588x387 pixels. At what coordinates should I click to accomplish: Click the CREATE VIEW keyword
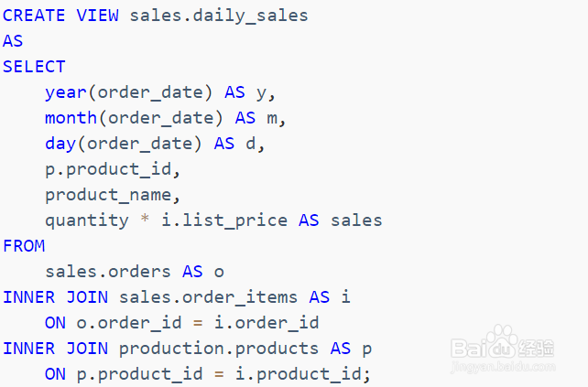pos(60,16)
